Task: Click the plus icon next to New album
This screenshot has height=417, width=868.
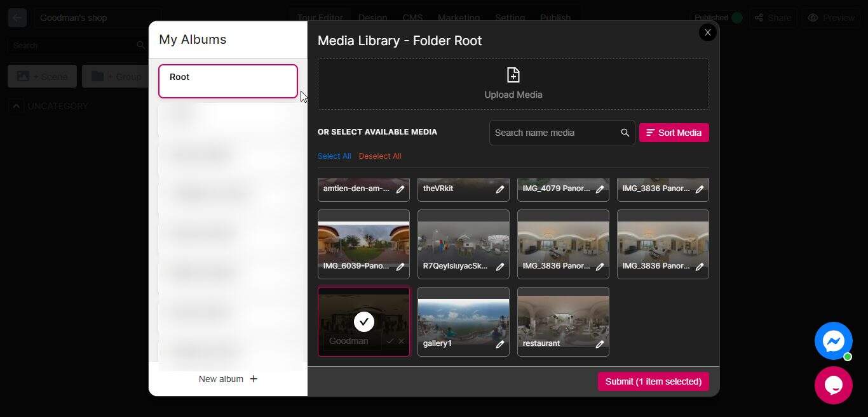Action: (254, 379)
